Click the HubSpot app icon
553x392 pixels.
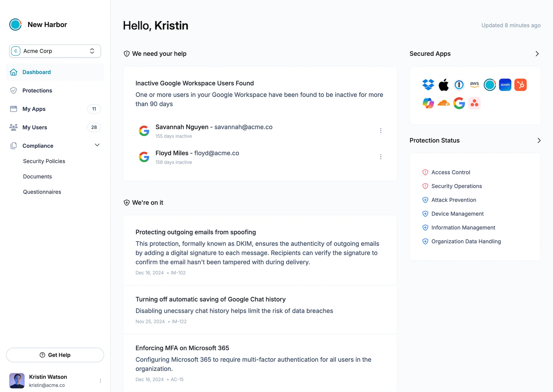point(520,85)
